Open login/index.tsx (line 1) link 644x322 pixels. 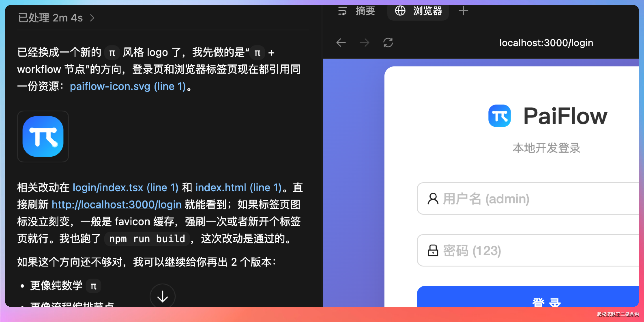125,188
